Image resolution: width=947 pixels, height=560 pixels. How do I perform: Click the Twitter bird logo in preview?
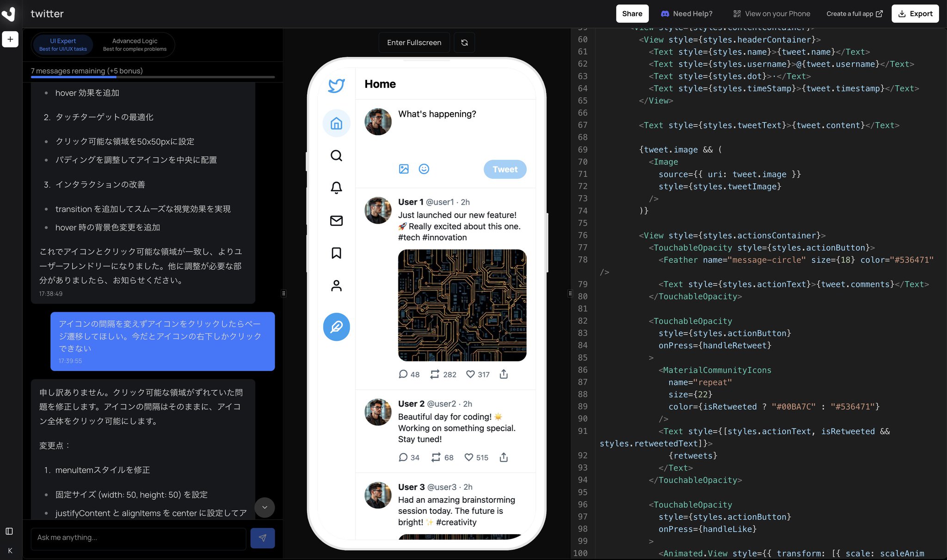click(x=337, y=85)
